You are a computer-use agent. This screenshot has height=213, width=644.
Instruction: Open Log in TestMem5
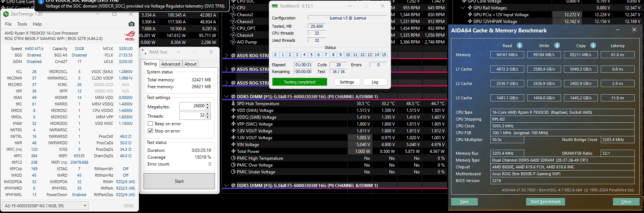(x=375, y=82)
